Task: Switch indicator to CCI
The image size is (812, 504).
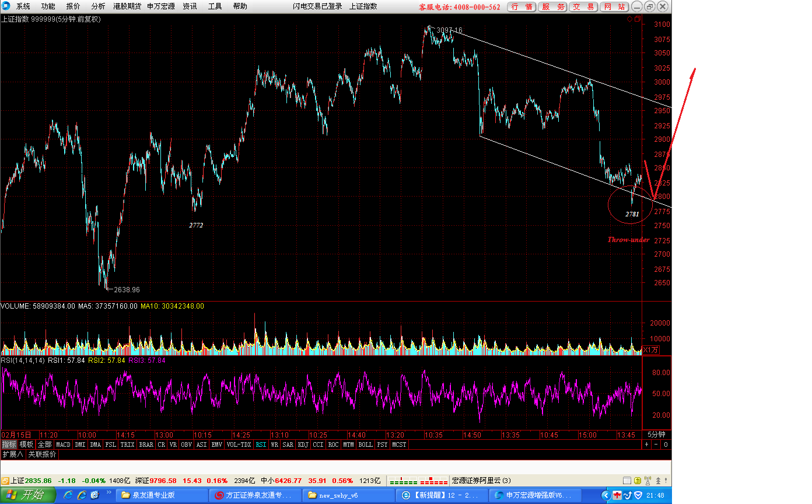Action: 318,444
